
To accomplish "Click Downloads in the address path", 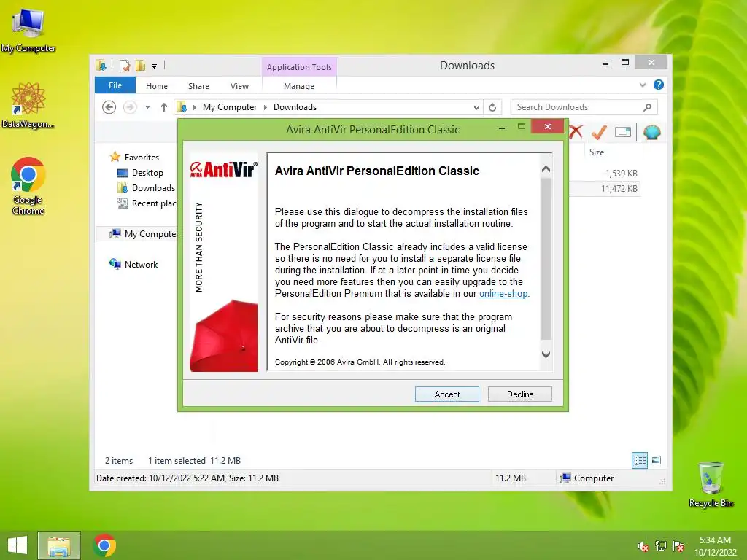I will 295,107.
